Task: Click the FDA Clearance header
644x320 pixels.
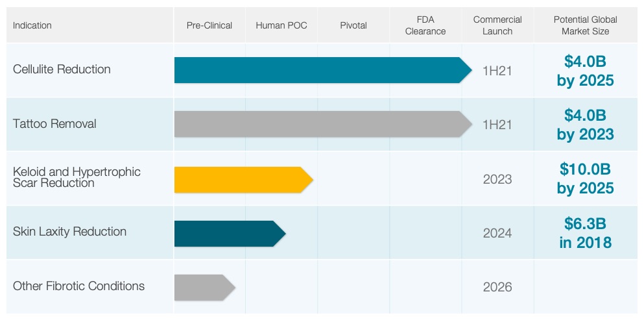Action: tap(425, 25)
